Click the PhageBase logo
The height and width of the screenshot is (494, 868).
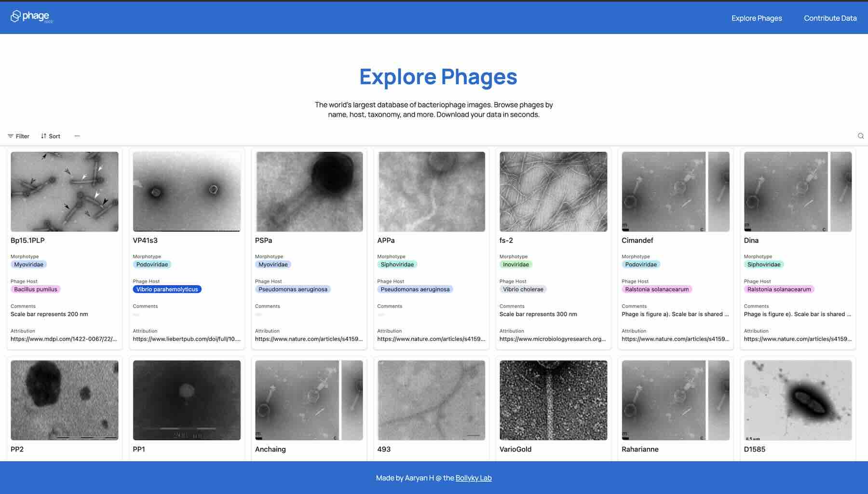click(32, 17)
